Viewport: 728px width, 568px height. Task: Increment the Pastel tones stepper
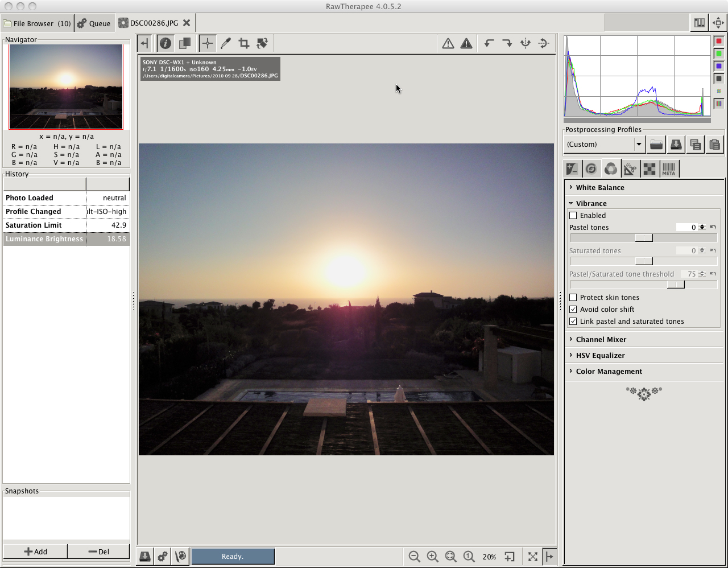(702, 225)
